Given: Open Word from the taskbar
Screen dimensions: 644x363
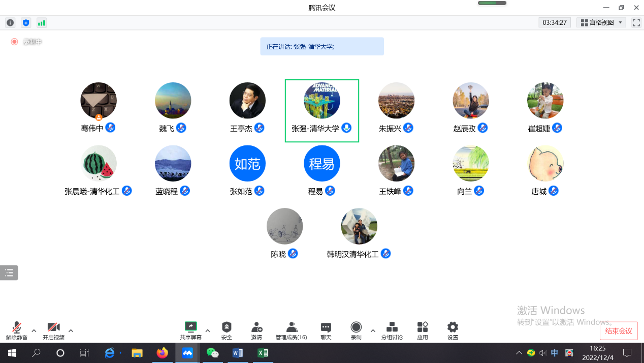Looking at the screenshot, I should click(x=237, y=353).
